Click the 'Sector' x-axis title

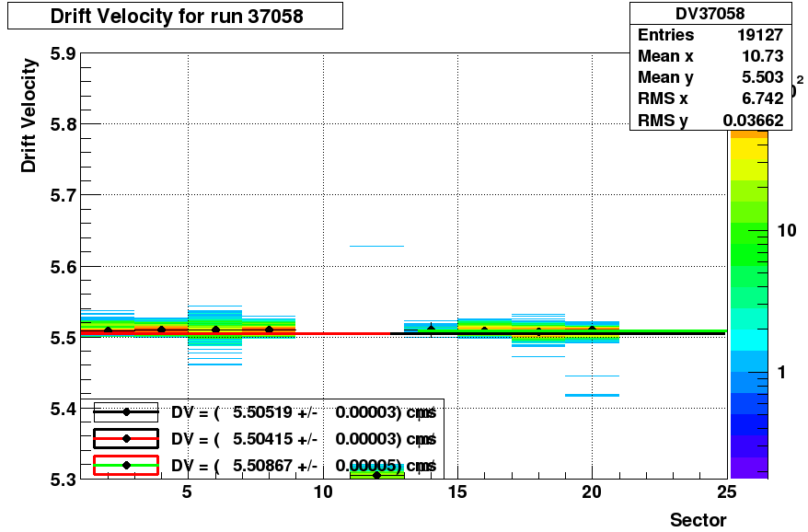(698, 520)
